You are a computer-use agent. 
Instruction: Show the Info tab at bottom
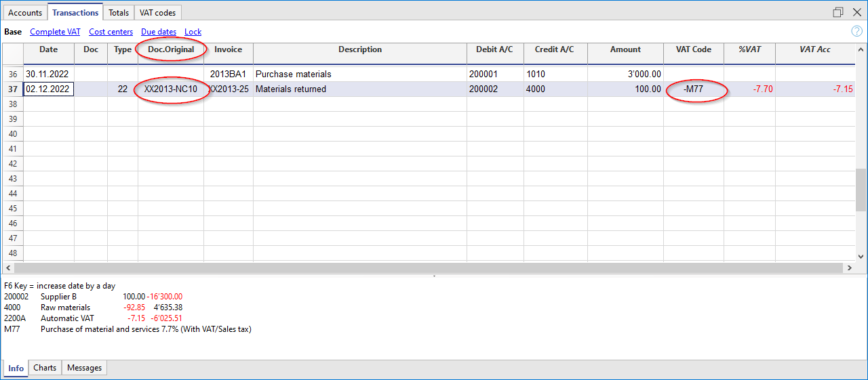pos(16,368)
